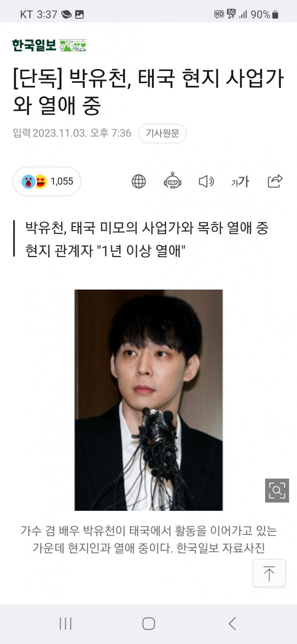Open the recent apps navigation button
This screenshot has height=644, width=297.
coord(65,623)
